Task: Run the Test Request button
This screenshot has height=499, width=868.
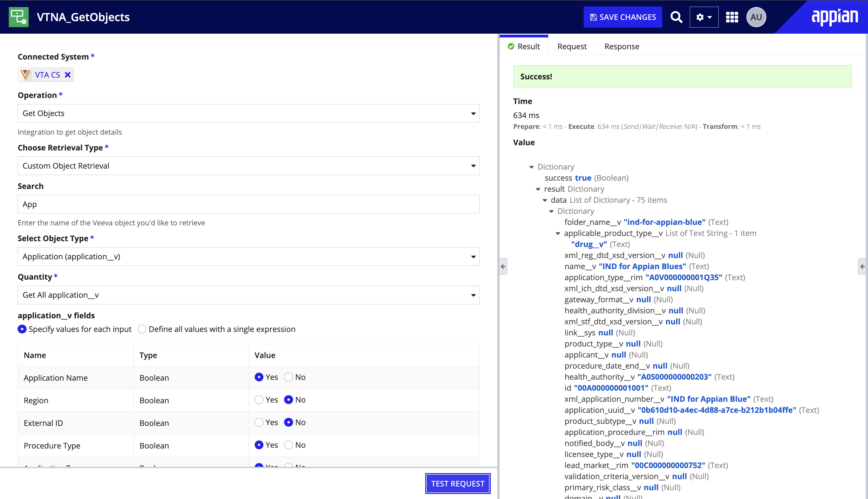Action: coord(458,483)
